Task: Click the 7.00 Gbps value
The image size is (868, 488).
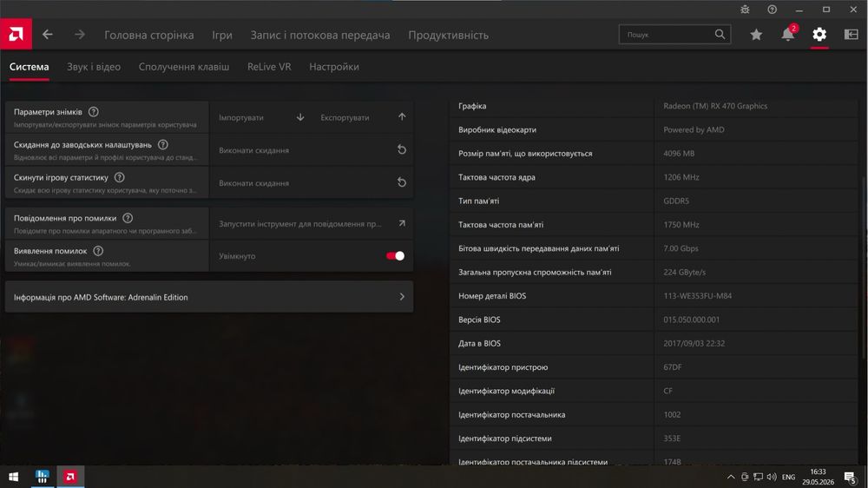Action: [681, 248]
